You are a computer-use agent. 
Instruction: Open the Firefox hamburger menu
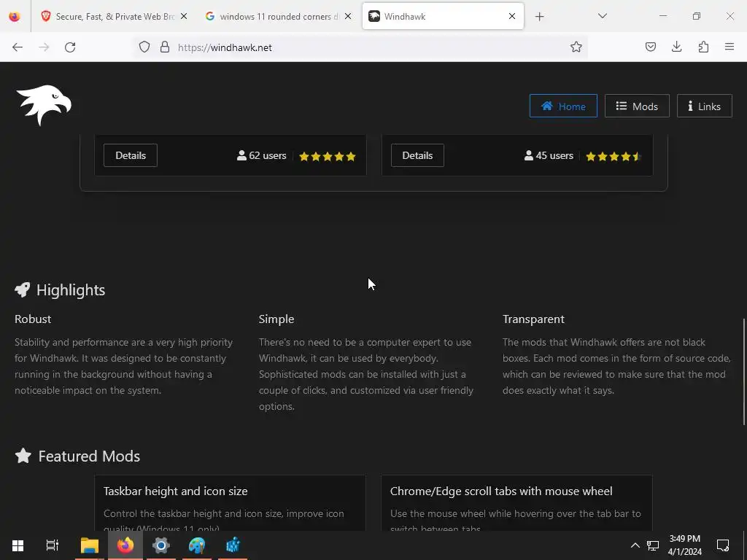[x=729, y=47]
